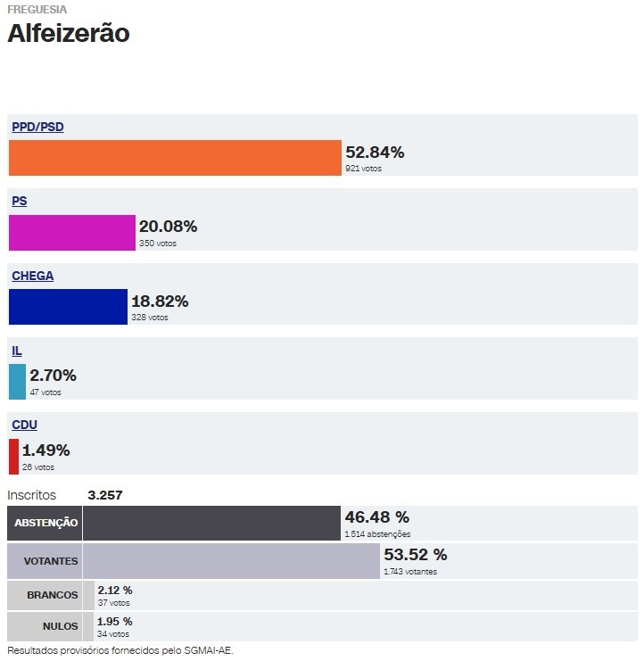Click the red CDU result bar
Image resolution: width=644 pixels, height=661 pixels.
[13, 457]
